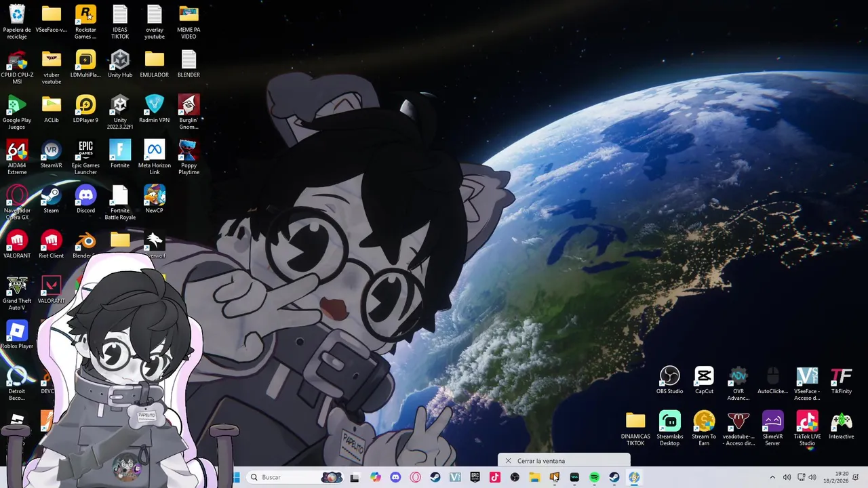868x488 pixels.
Task: Open the Steam desktop shortcut
Action: 52,199
